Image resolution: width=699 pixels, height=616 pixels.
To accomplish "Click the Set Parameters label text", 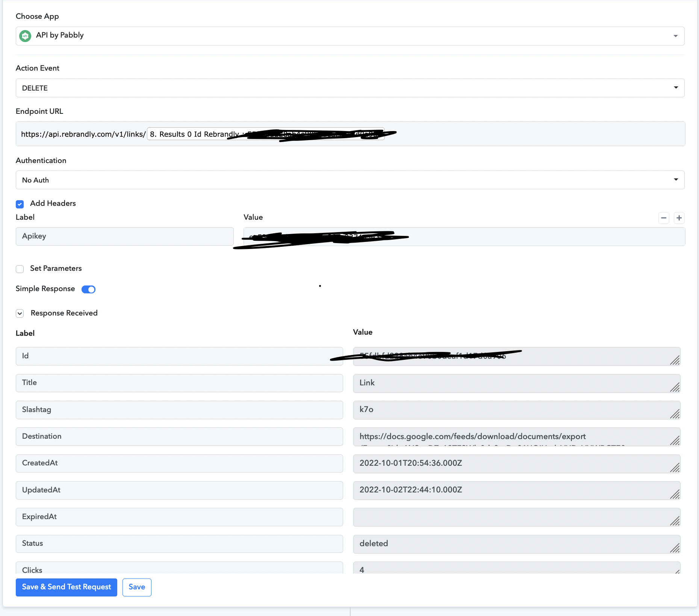I will (56, 269).
